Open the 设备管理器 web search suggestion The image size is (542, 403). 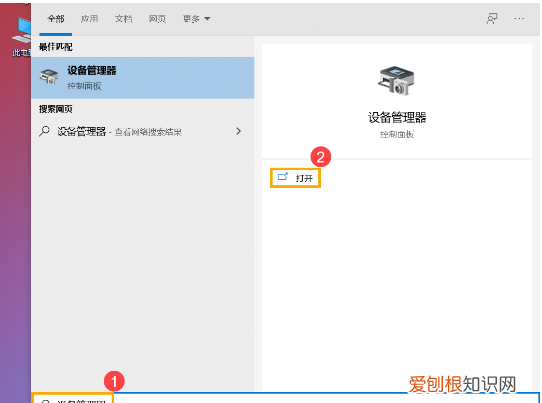[143, 131]
